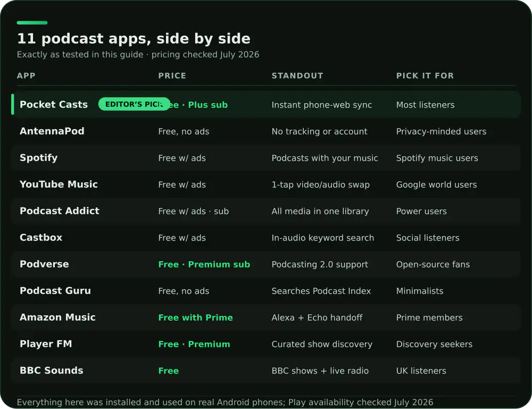Click the footer note about Android phones
This screenshot has width=532, height=409.
coord(225,402)
